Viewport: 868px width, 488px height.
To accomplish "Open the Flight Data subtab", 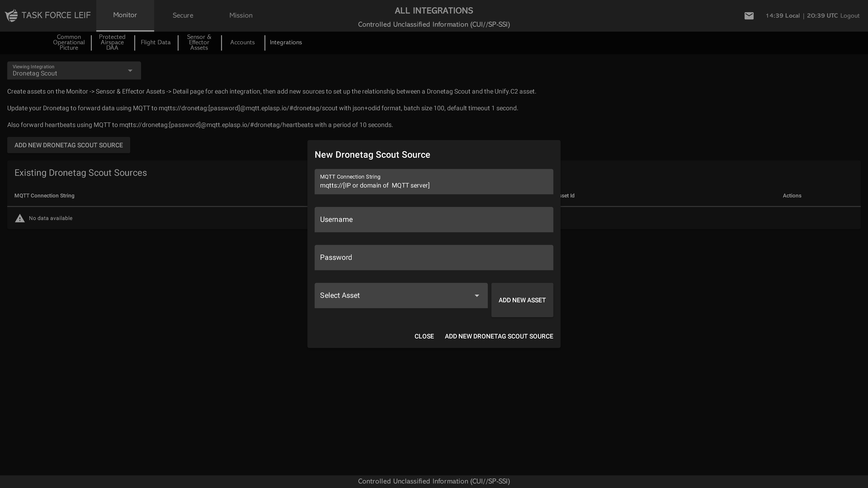I will [x=156, y=42].
